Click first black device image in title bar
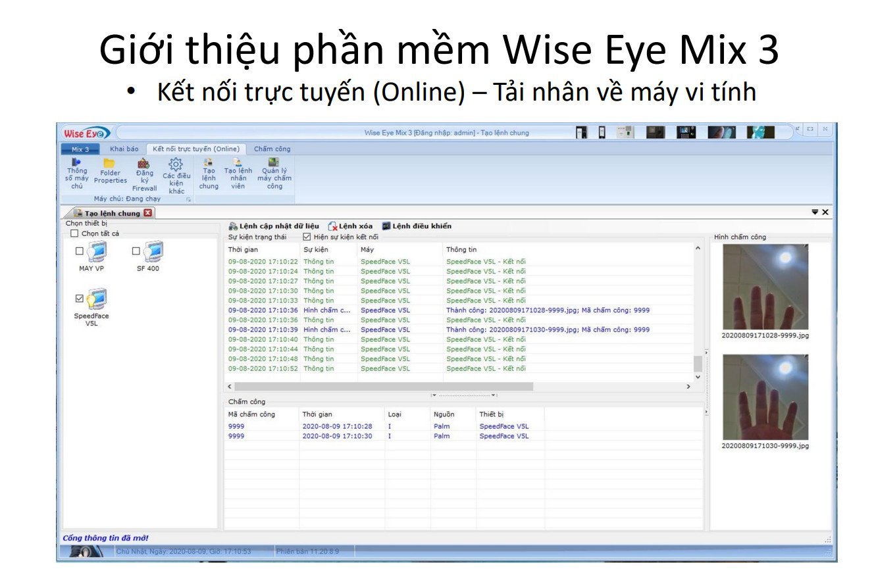Screen dimensions: 876x588 [581, 132]
